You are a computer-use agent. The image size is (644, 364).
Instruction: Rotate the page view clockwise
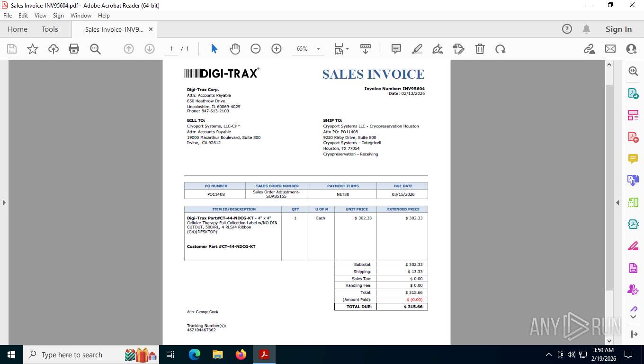click(x=501, y=49)
